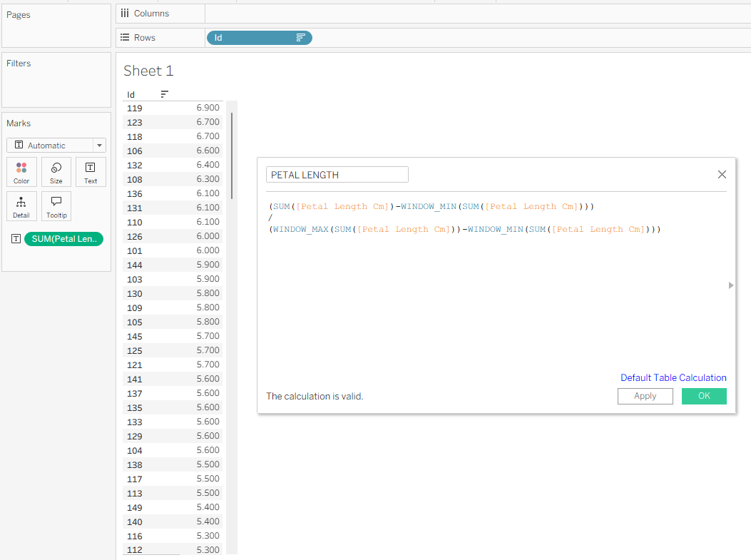This screenshot has height=560, width=751.
Task: Open the Default Table Calculation link
Action: (x=673, y=378)
